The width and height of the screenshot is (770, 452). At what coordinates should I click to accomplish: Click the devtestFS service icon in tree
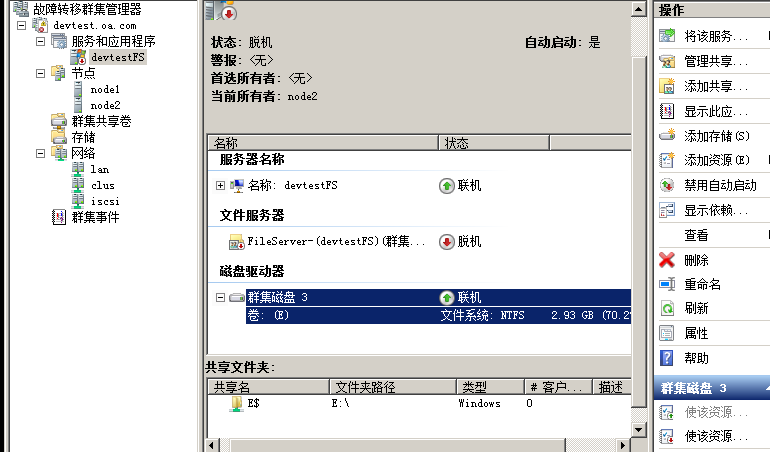coord(78,57)
